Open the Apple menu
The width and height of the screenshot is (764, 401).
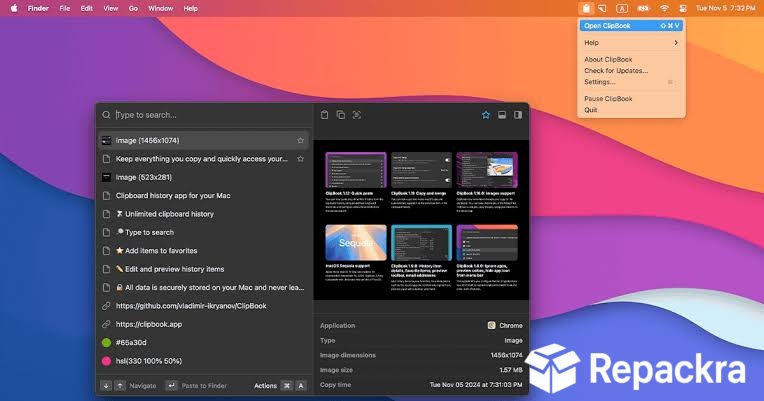14,8
